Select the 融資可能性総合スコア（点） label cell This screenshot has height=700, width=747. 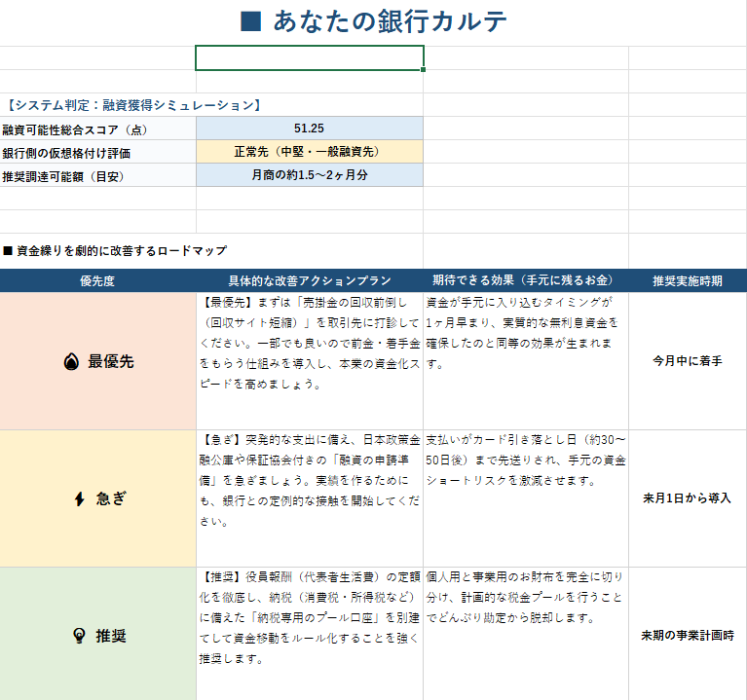[x=97, y=129]
